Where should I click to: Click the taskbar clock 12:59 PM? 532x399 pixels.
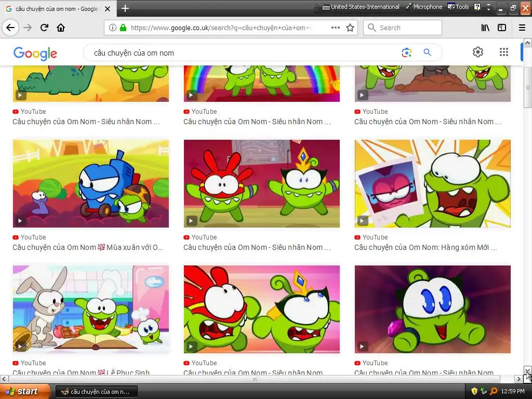513,391
